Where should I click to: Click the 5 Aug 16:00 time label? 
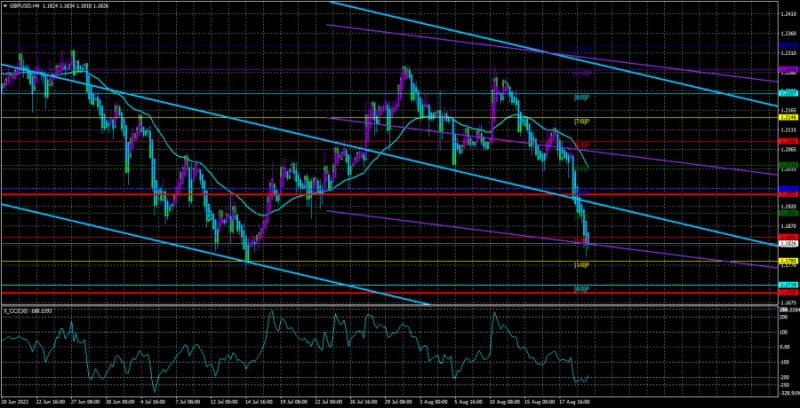pos(466,402)
